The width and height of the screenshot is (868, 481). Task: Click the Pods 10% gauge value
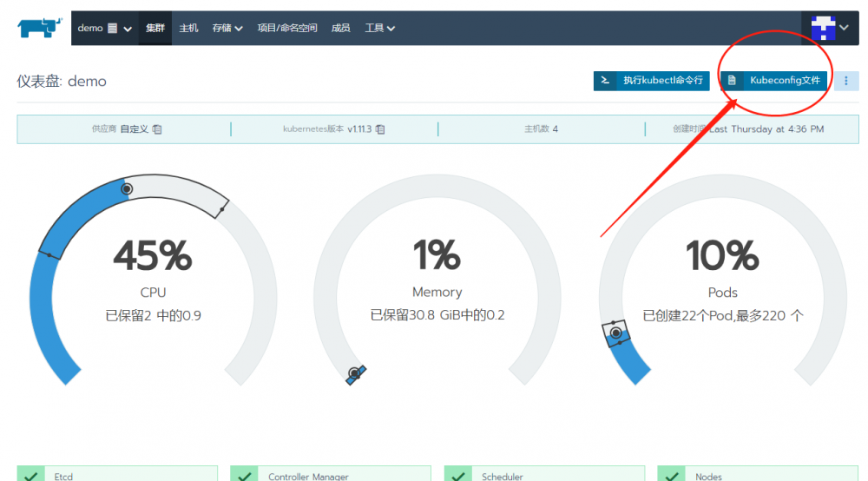[x=722, y=256]
